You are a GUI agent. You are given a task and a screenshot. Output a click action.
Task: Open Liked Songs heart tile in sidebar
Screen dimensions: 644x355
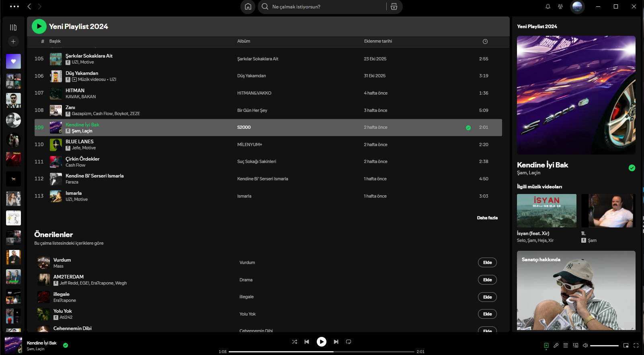pos(13,61)
